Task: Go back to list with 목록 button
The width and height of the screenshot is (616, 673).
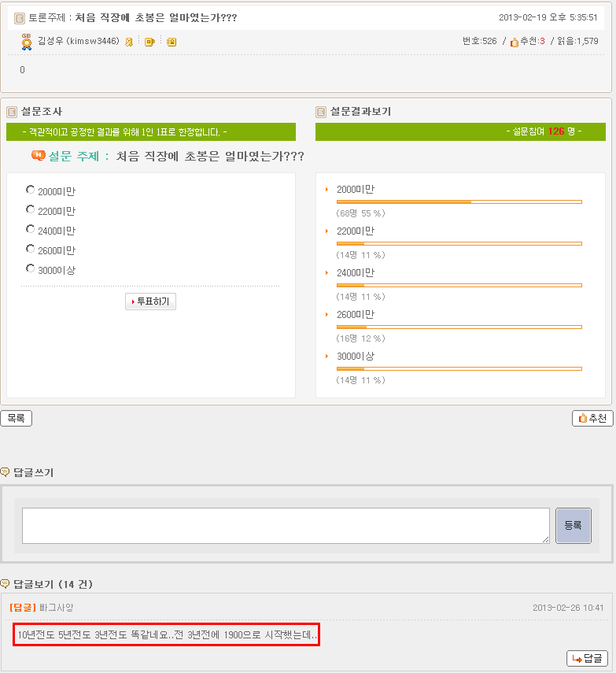Action: click(x=17, y=419)
